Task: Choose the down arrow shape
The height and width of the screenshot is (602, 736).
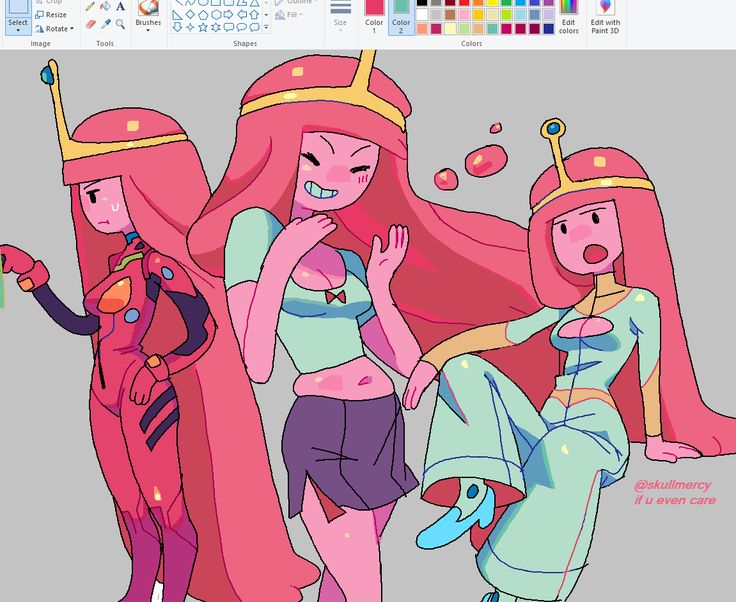Action: pos(177,27)
